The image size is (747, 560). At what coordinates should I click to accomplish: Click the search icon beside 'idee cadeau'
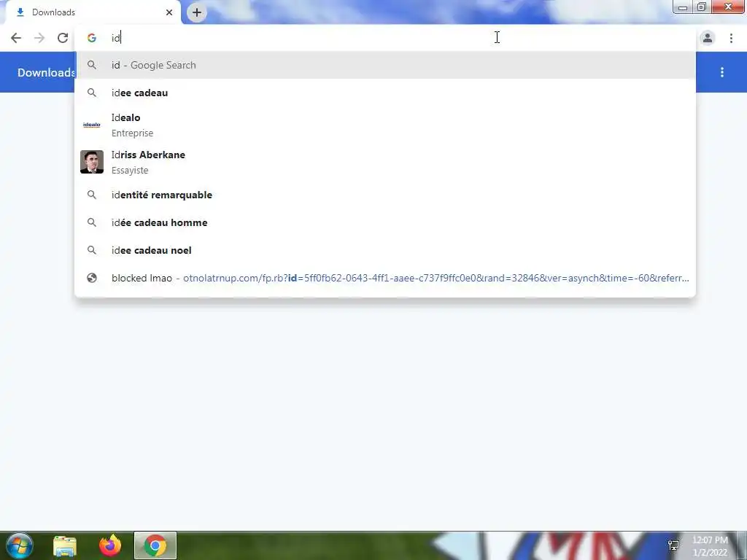[x=91, y=93]
